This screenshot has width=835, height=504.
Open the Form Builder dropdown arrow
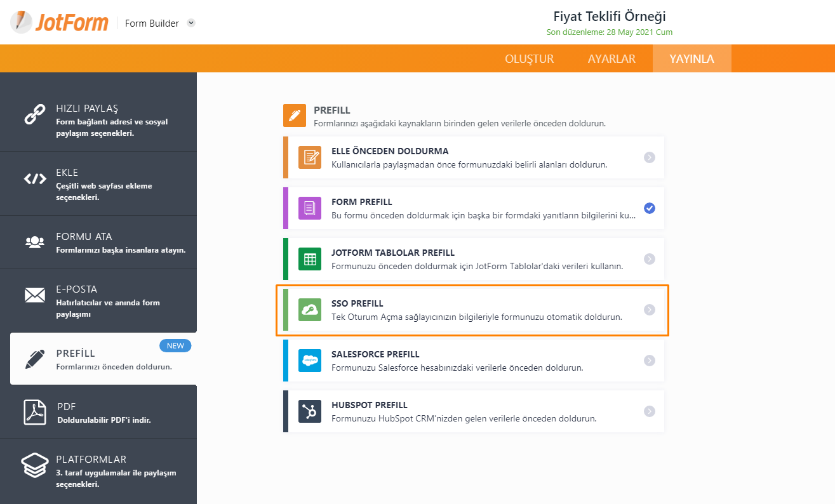[191, 23]
